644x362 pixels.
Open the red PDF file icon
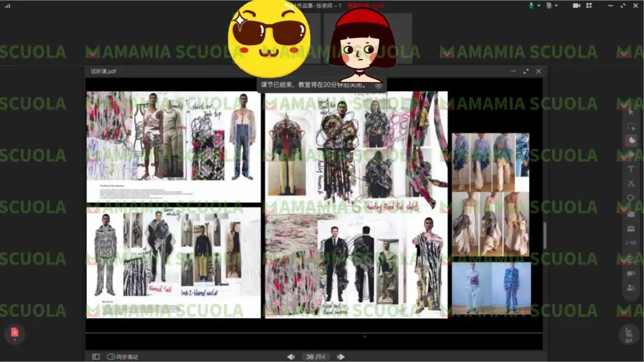click(14, 333)
